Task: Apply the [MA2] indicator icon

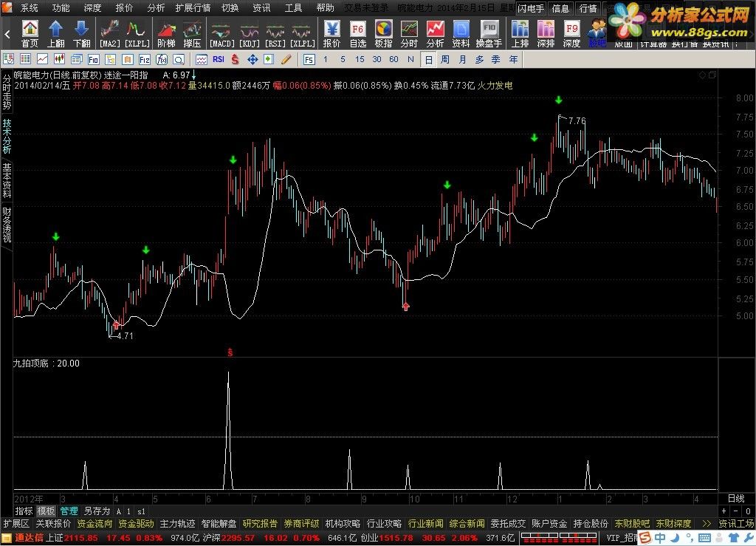Action: (x=111, y=33)
